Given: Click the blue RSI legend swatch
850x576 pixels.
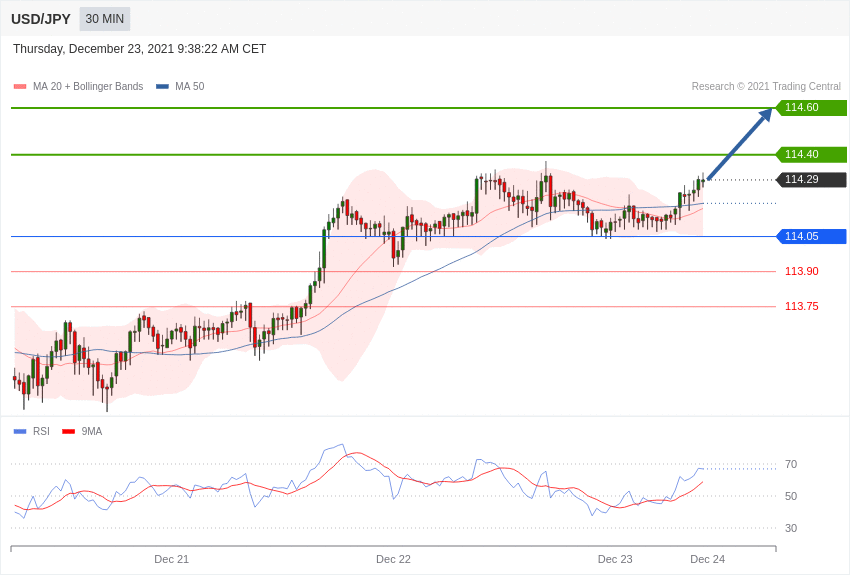Looking at the screenshot, I should coord(20,431).
